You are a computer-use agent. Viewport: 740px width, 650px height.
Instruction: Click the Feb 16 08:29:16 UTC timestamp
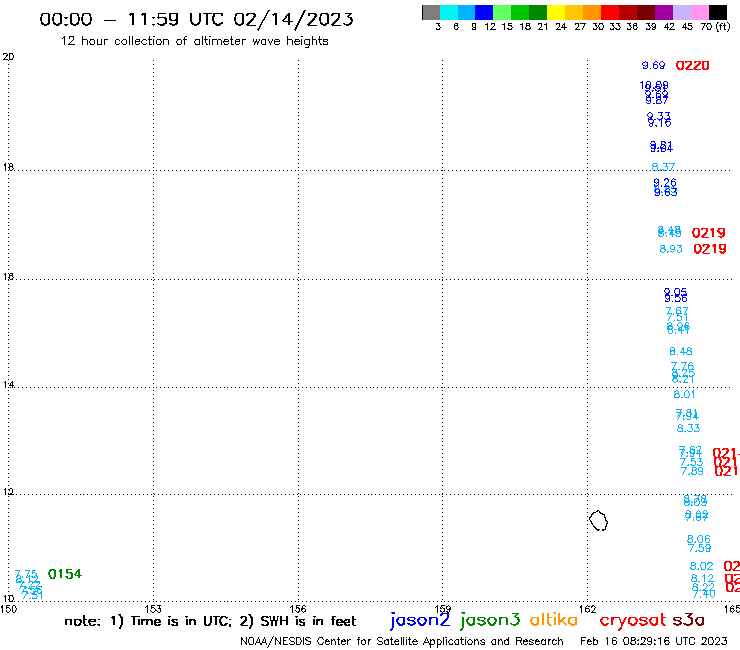pos(654,641)
